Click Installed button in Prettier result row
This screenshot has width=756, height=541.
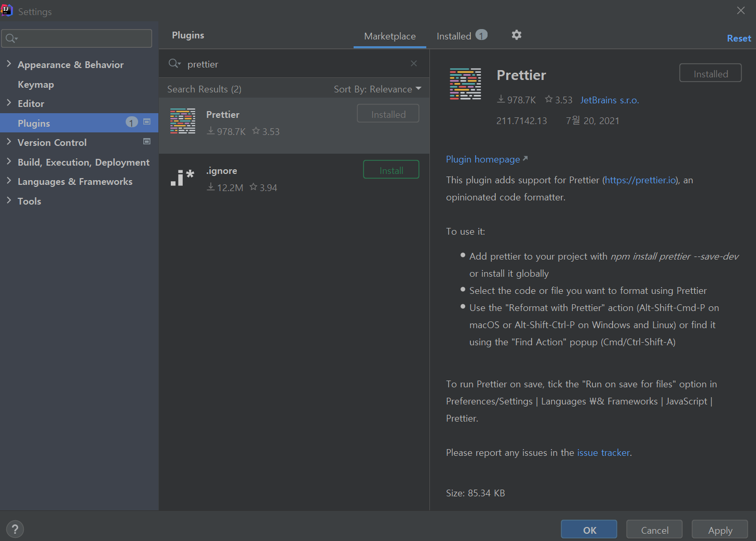(x=388, y=114)
